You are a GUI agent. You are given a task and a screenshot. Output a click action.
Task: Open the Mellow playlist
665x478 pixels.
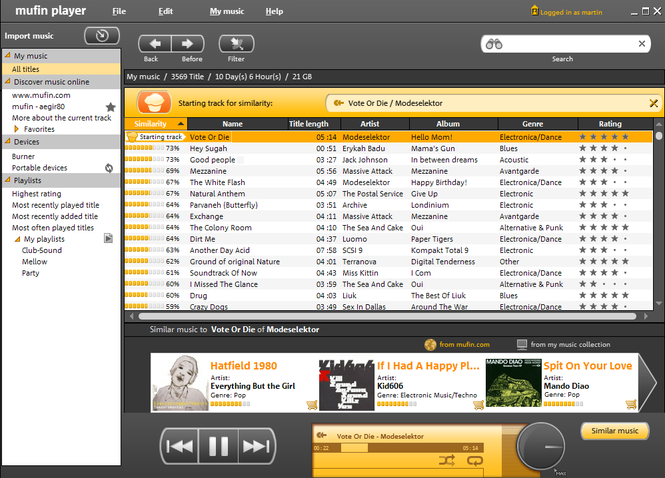click(34, 262)
